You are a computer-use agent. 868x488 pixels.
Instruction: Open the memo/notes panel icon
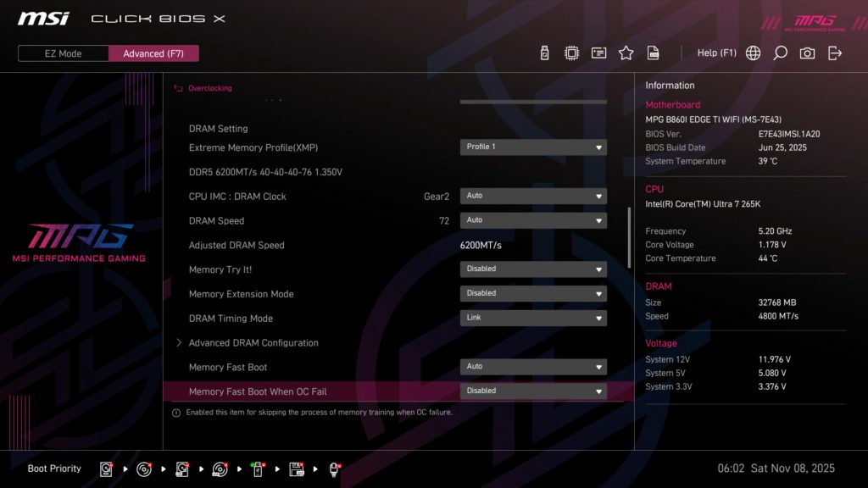pyautogui.click(x=598, y=52)
